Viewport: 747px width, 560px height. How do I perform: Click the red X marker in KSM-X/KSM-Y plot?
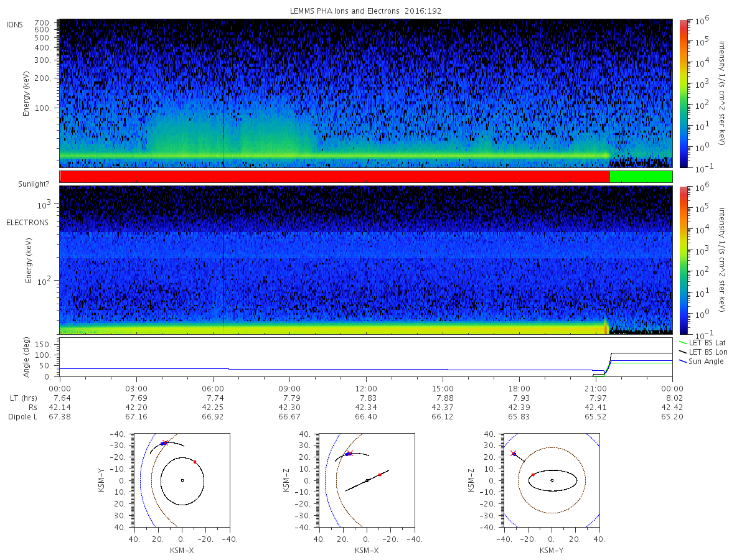[165, 443]
